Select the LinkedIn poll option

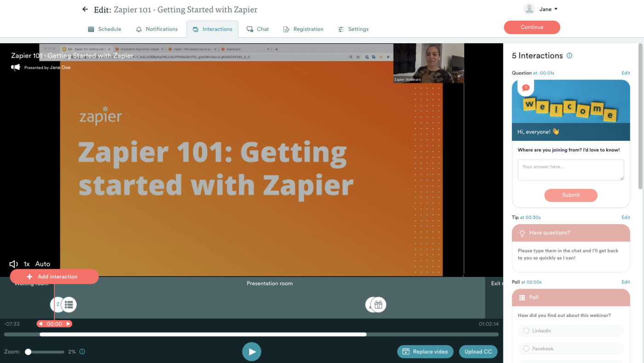(571, 331)
